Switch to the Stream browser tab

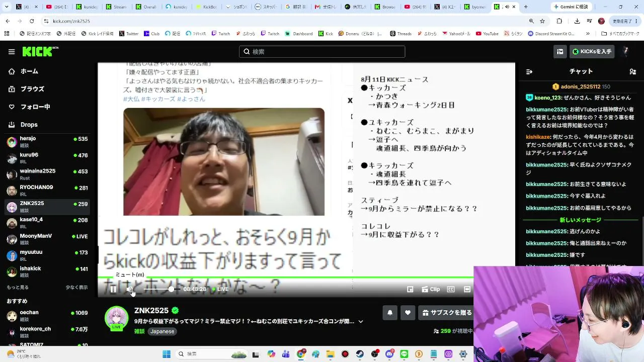tap(116, 7)
